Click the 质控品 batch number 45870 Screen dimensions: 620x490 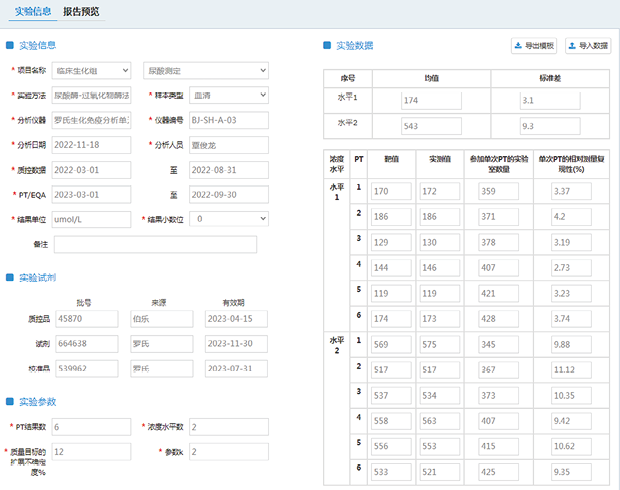(x=87, y=319)
